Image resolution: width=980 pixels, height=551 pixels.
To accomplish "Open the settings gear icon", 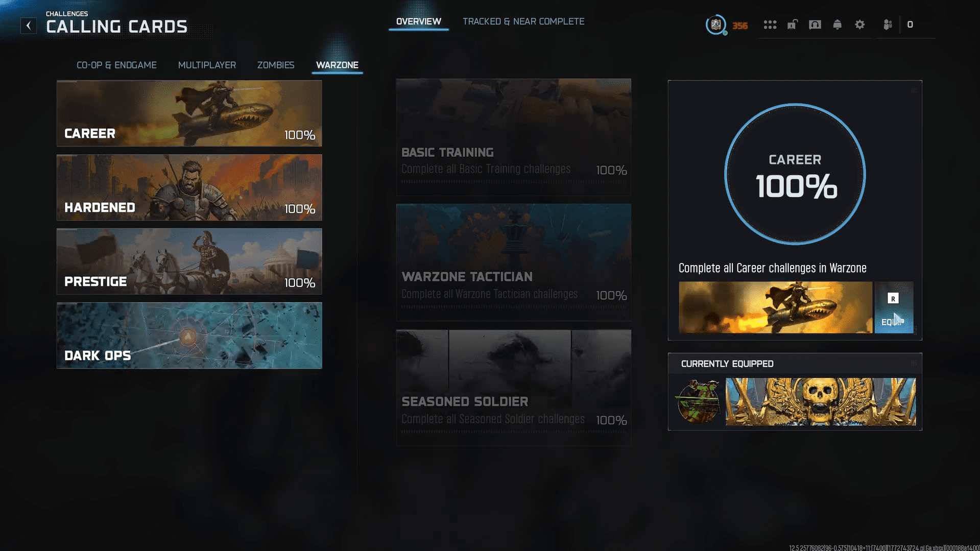I will point(859,25).
